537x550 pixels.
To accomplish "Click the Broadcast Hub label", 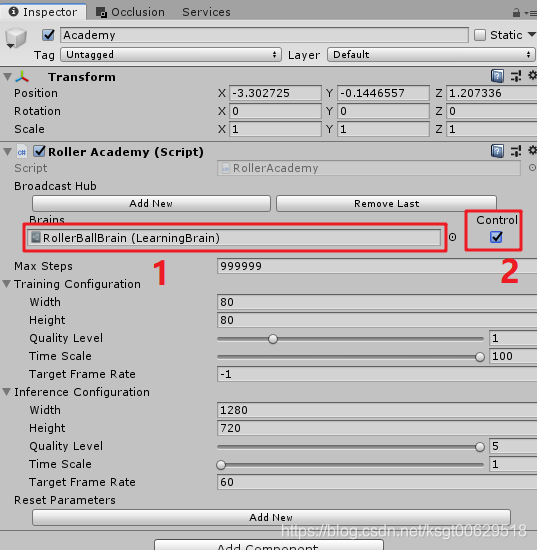I will (x=55, y=186).
